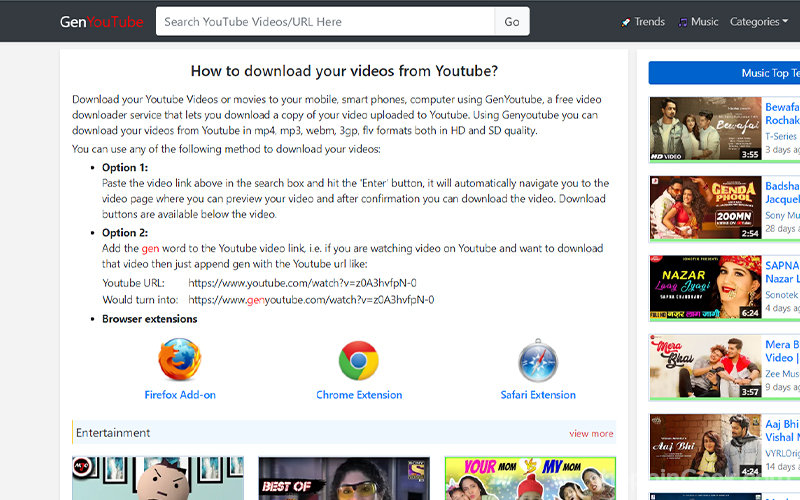Image resolution: width=800 pixels, height=500 pixels.
Task: Click the T-Series channel name
Action: tap(781, 137)
